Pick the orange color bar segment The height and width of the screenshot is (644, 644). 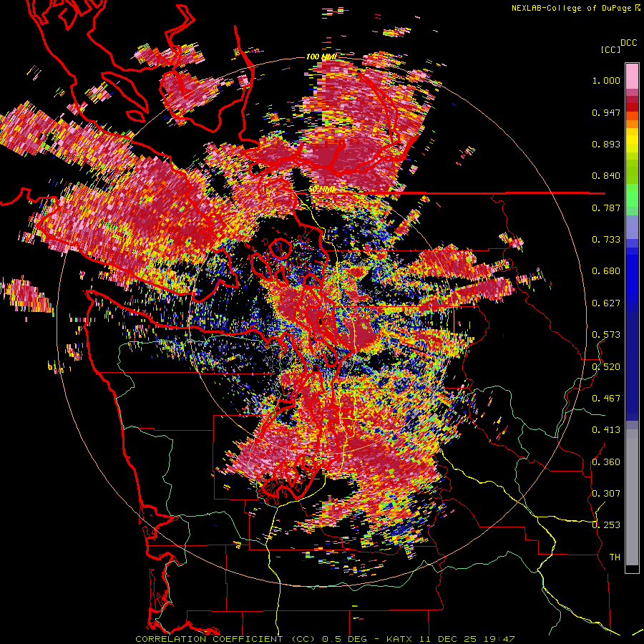tap(632, 124)
